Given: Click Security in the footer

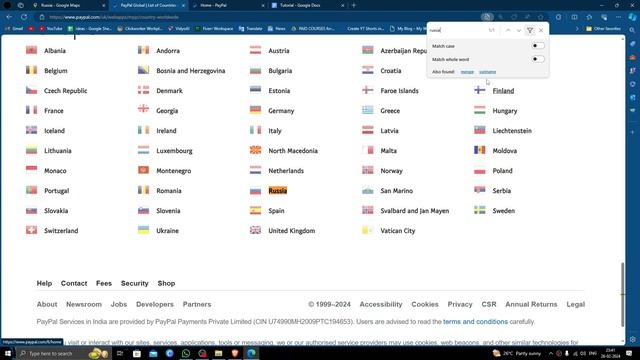Looking at the screenshot, I should tap(134, 283).
